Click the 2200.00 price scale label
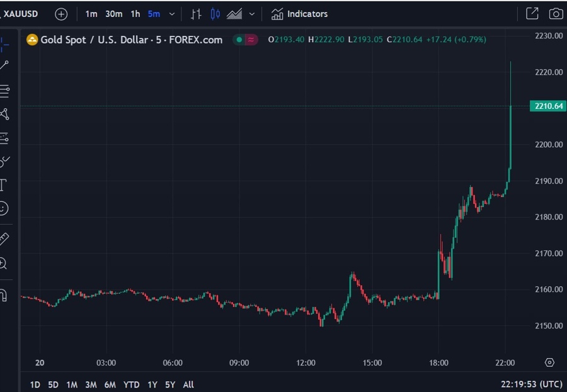Viewport: 567px width, 392px height. (x=549, y=145)
